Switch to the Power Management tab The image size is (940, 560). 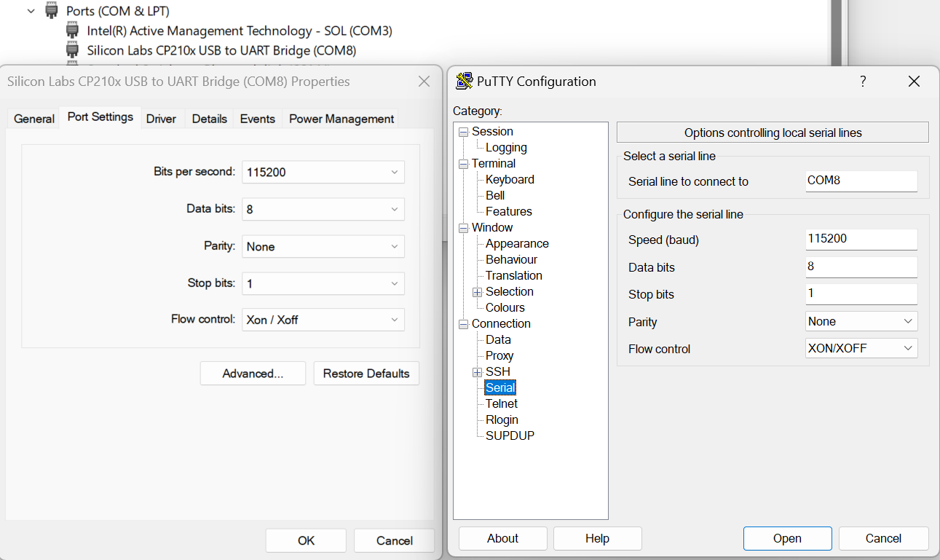pyautogui.click(x=341, y=119)
